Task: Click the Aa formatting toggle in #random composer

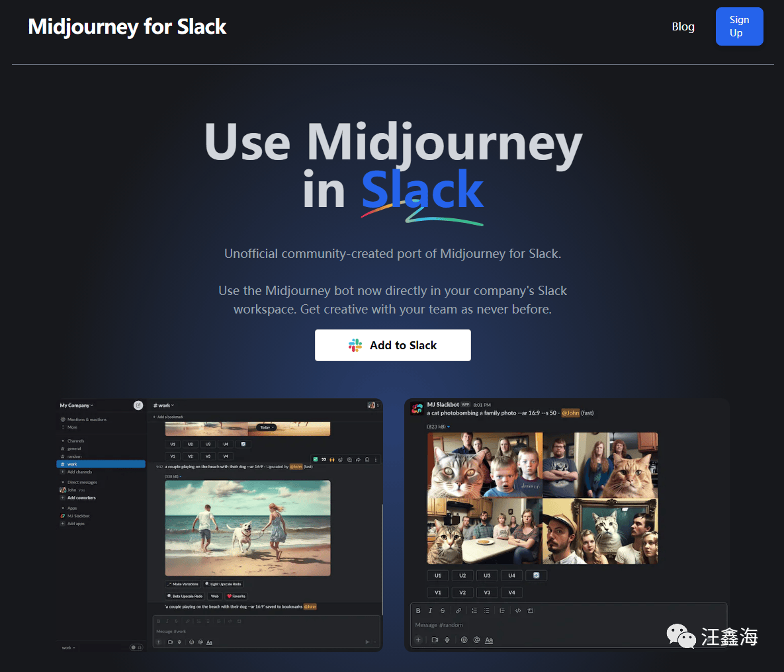Action: pyautogui.click(x=489, y=640)
